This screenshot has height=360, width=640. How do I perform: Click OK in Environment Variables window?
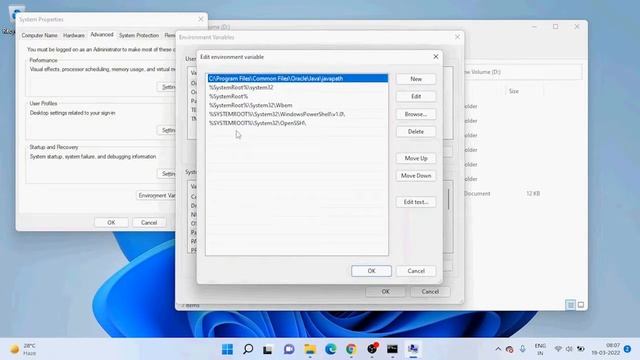[x=385, y=291]
